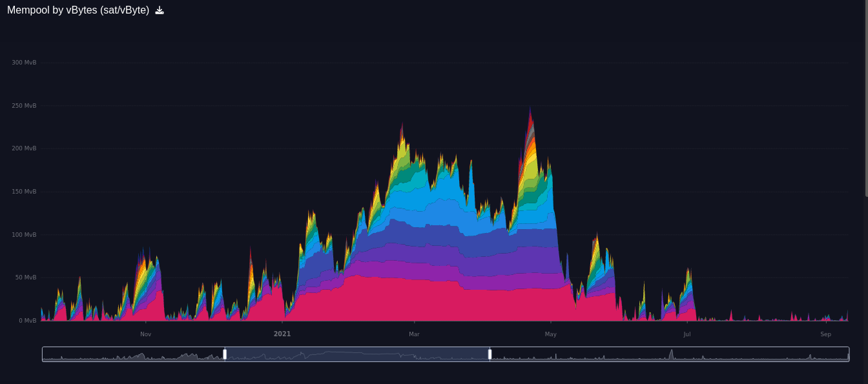The height and width of the screenshot is (384, 868).
Task: Download the mempool chart image
Action: click(x=160, y=10)
